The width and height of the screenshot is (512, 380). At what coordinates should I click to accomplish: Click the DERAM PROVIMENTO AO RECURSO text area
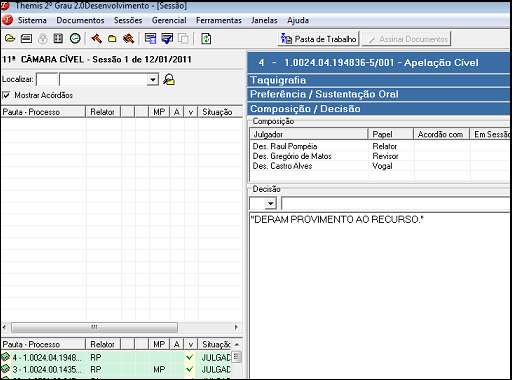(380, 295)
